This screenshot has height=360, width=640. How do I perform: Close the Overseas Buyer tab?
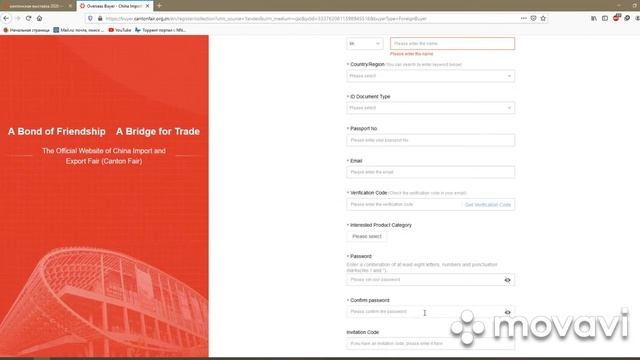coord(147,6)
